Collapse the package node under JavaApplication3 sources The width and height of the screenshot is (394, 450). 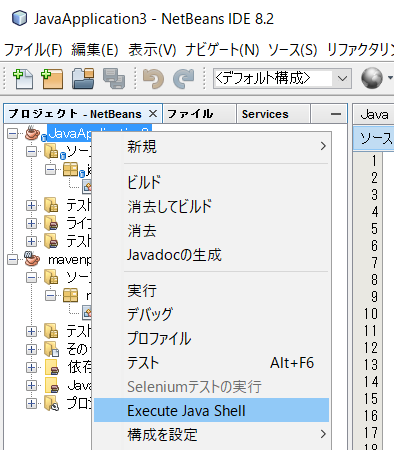pyautogui.click(x=51, y=170)
